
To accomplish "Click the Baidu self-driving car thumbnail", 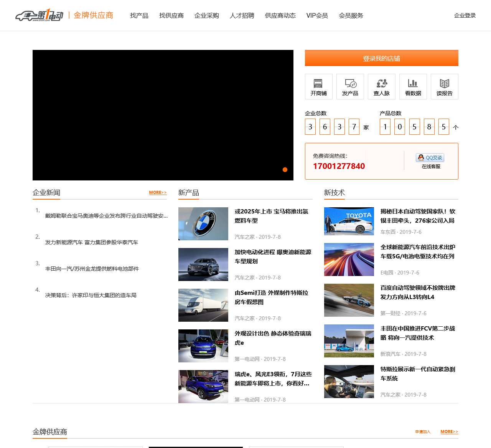I will pos(349,300).
